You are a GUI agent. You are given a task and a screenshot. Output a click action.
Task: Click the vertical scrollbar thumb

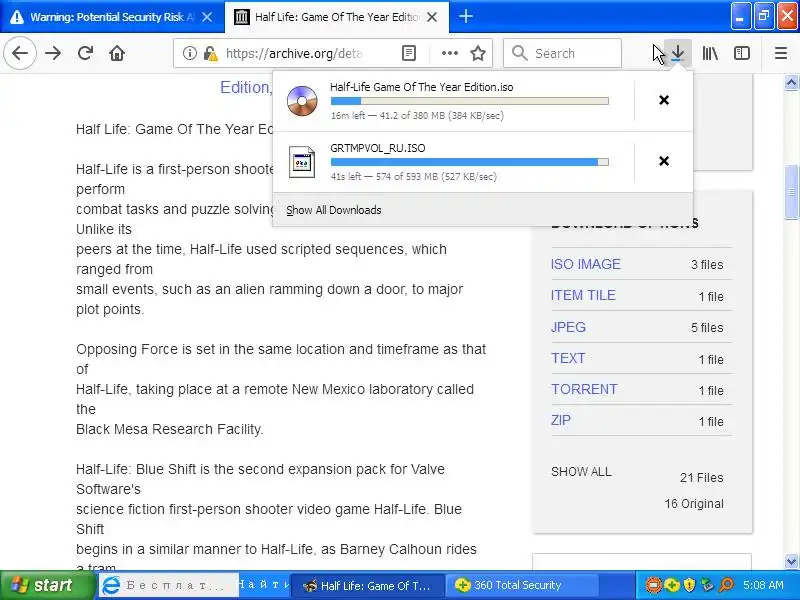pos(791,192)
